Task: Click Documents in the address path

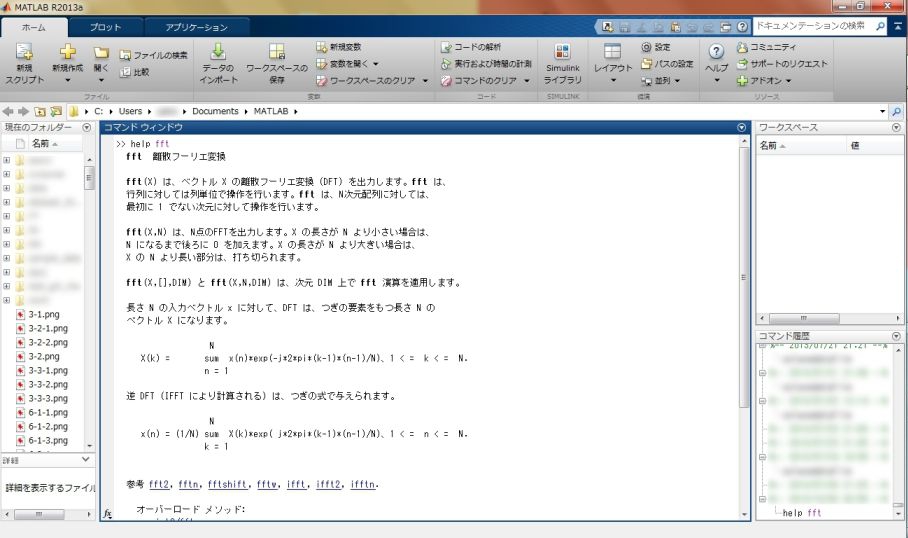Action: click(x=215, y=111)
